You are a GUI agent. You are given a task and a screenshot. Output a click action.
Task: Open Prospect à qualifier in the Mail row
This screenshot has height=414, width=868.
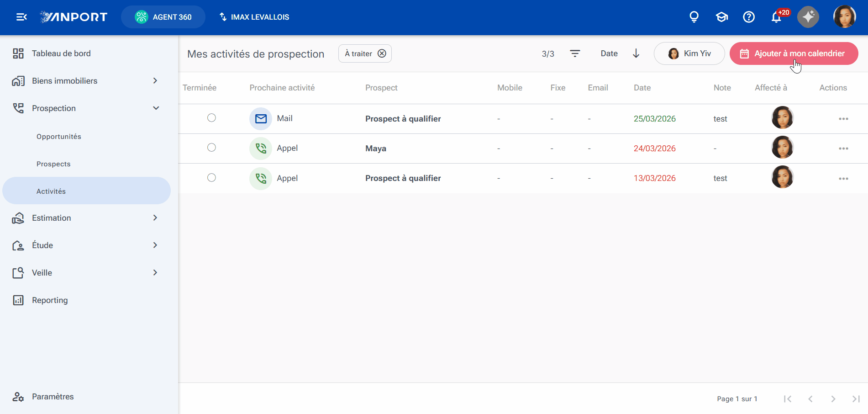click(403, 119)
